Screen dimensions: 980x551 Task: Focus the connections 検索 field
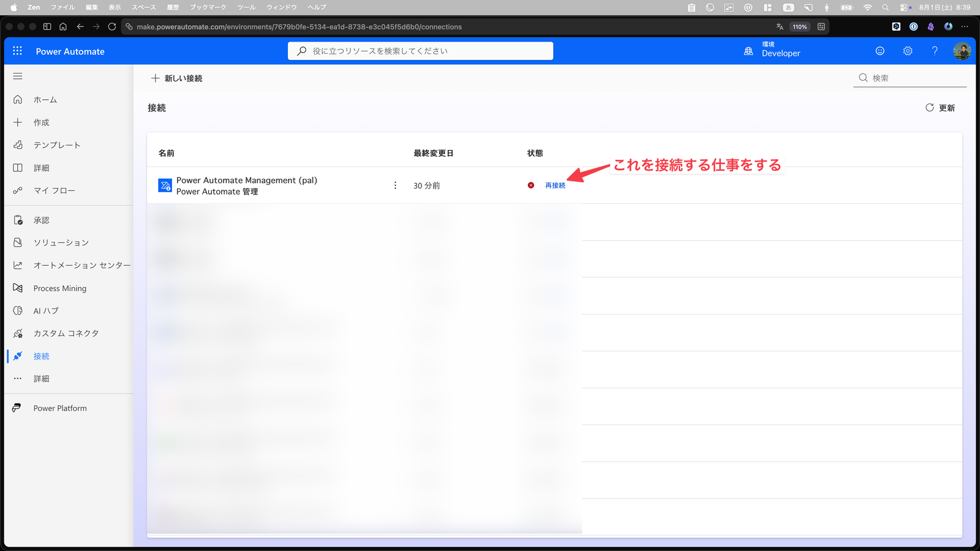910,78
